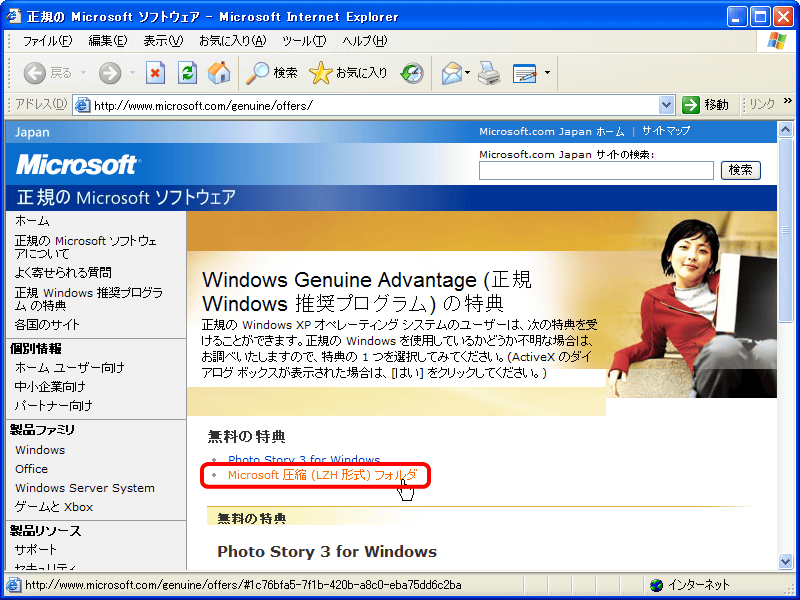Viewport: 800px width, 600px height.
Task: Open サポート sidebar link
Action: click(36, 549)
